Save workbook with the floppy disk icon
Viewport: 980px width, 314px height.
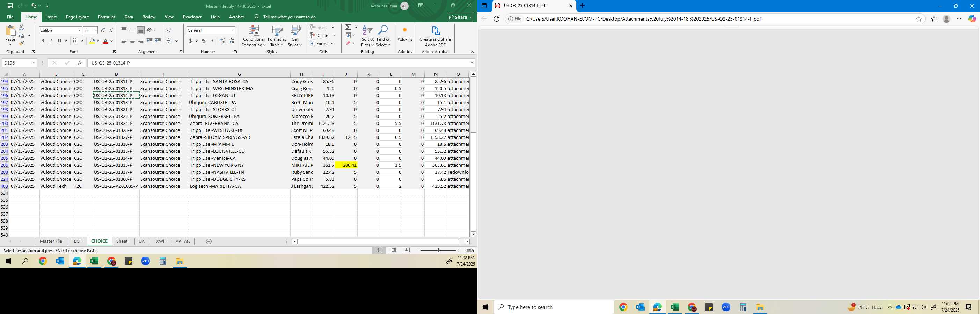(10, 6)
